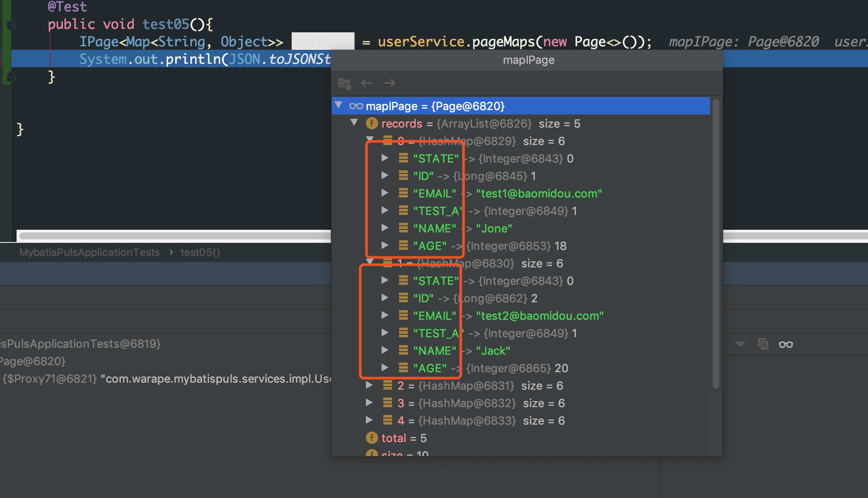
Task: Click the copy-pages icon beside glasses icon
Action: pyautogui.click(x=763, y=344)
